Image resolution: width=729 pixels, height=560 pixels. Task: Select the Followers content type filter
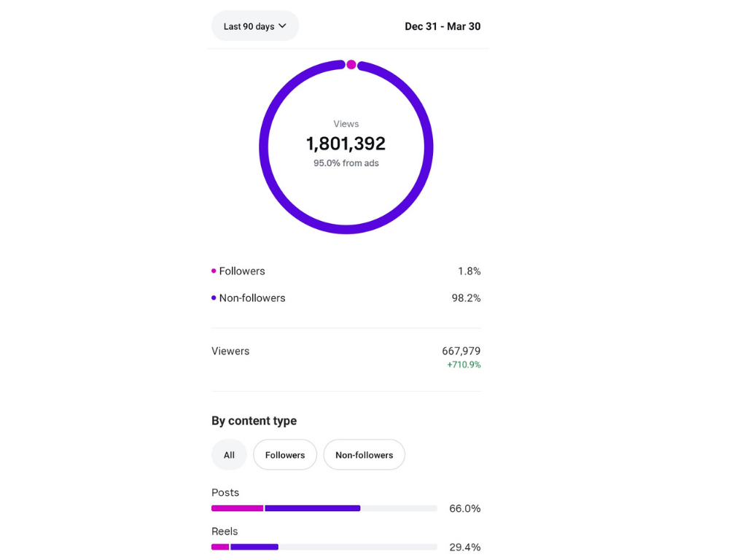pos(285,455)
